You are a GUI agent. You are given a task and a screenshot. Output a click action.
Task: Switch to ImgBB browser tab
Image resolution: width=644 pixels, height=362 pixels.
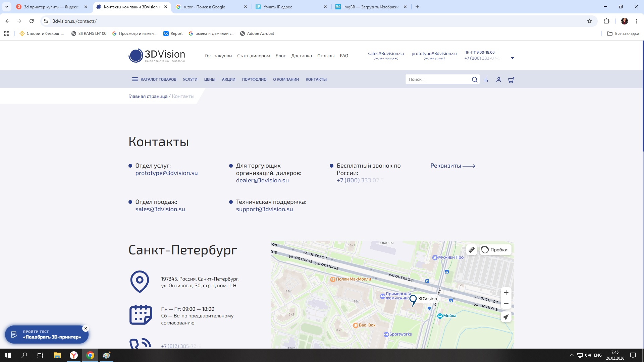click(x=370, y=7)
